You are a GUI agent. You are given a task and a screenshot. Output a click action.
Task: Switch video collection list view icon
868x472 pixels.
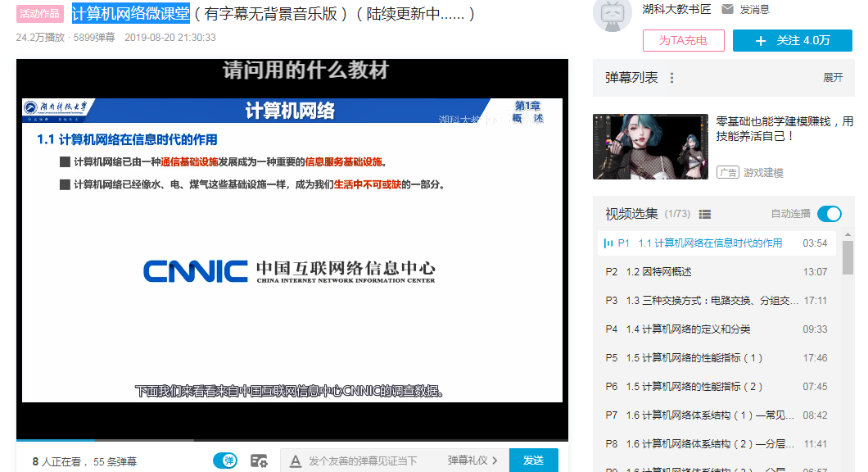705,215
